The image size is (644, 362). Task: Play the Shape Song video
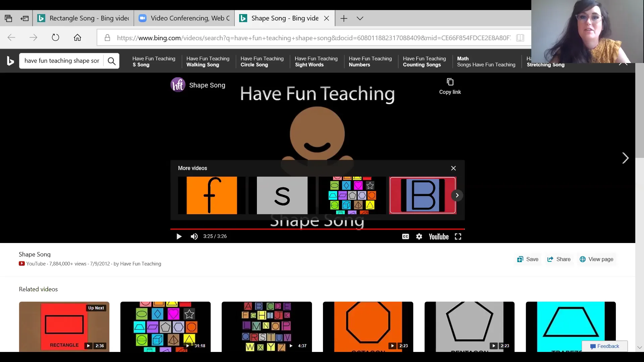point(179,237)
